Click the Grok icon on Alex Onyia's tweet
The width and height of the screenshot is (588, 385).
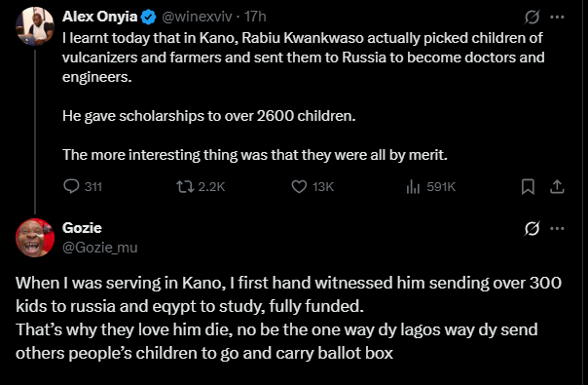[x=532, y=17]
